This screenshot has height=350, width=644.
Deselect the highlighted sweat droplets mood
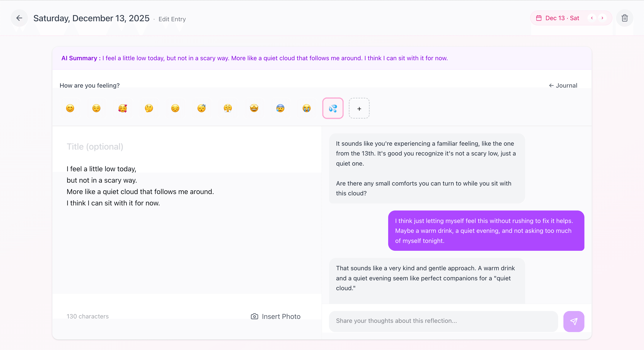click(x=333, y=108)
